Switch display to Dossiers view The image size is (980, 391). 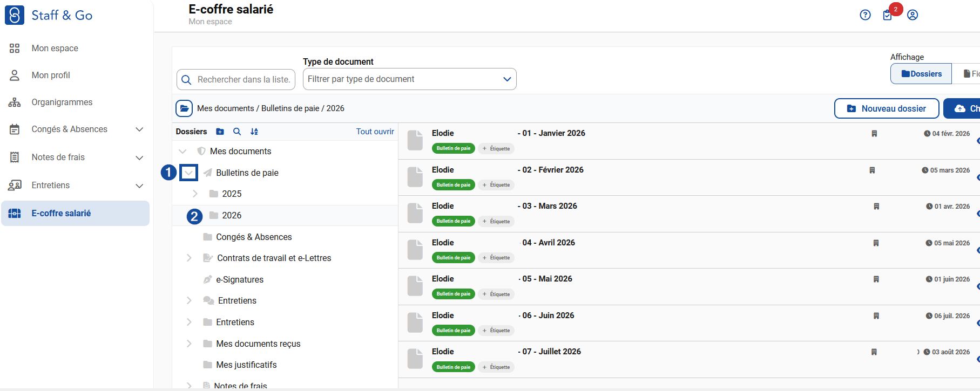pyautogui.click(x=921, y=74)
